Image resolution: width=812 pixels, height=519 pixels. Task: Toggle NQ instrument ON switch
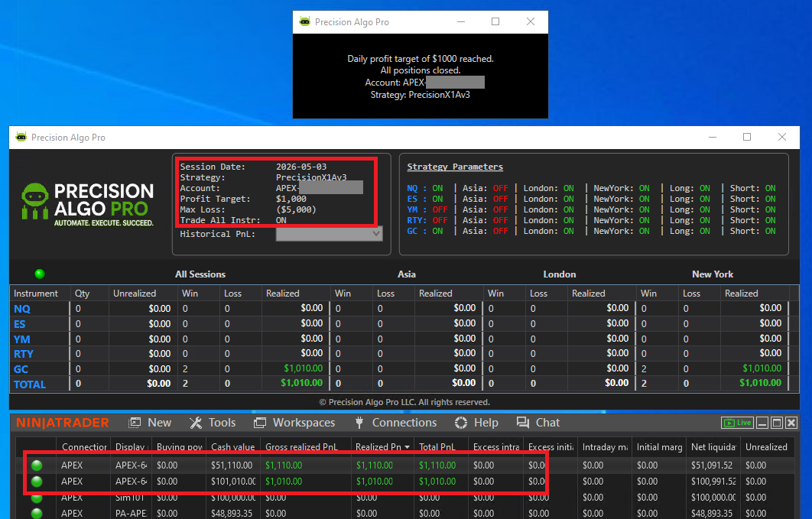click(x=437, y=188)
